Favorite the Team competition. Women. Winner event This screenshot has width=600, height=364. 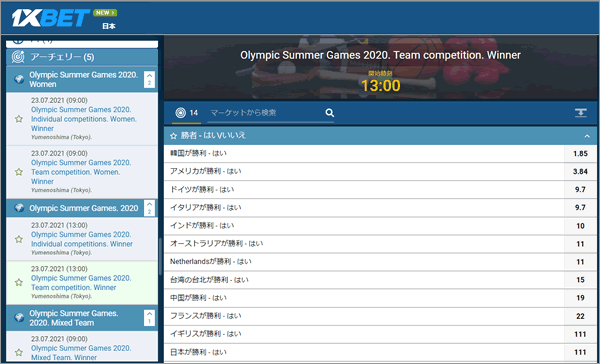(19, 172)
